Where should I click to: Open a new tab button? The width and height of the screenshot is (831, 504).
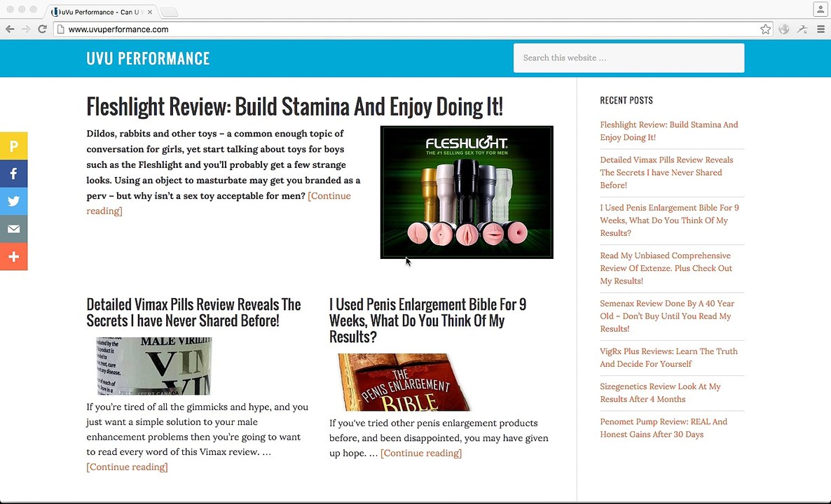(x=169, y=12)
